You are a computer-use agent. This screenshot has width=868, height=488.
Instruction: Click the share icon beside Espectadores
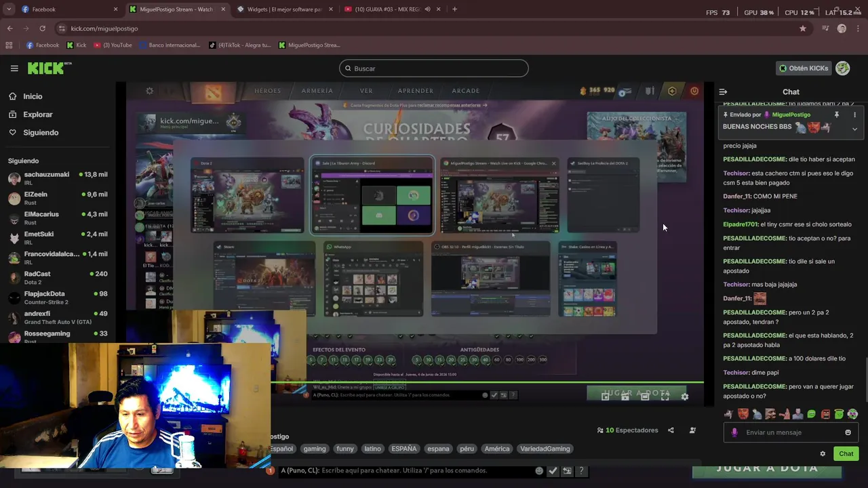tap(671, 430)
